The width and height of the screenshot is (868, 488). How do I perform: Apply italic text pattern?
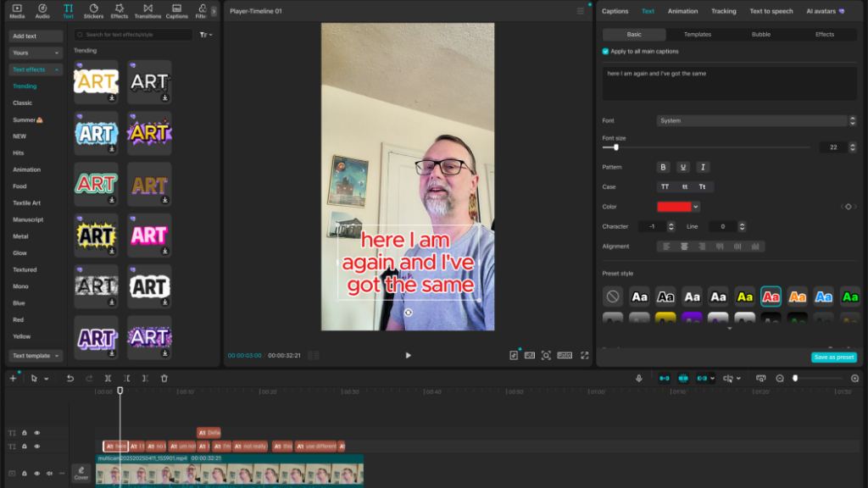703,167
